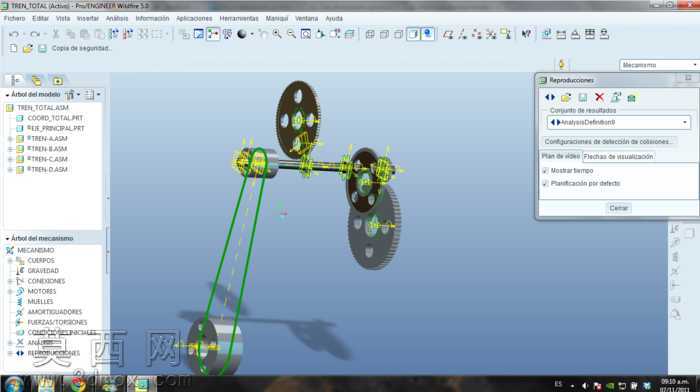Viewport: 700px width, 392px height.
Task: Toggle coordinate systems display icon
Action: pos(491,34)
